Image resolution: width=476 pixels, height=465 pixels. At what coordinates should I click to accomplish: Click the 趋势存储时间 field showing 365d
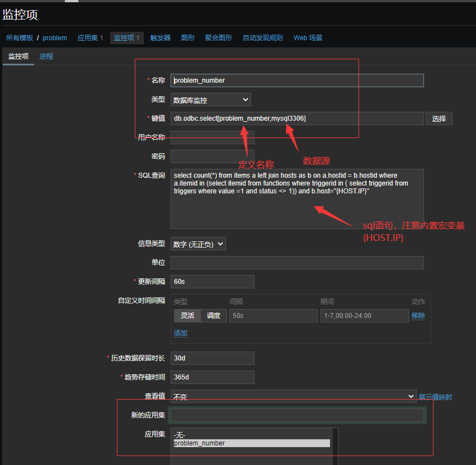(213, 377)
